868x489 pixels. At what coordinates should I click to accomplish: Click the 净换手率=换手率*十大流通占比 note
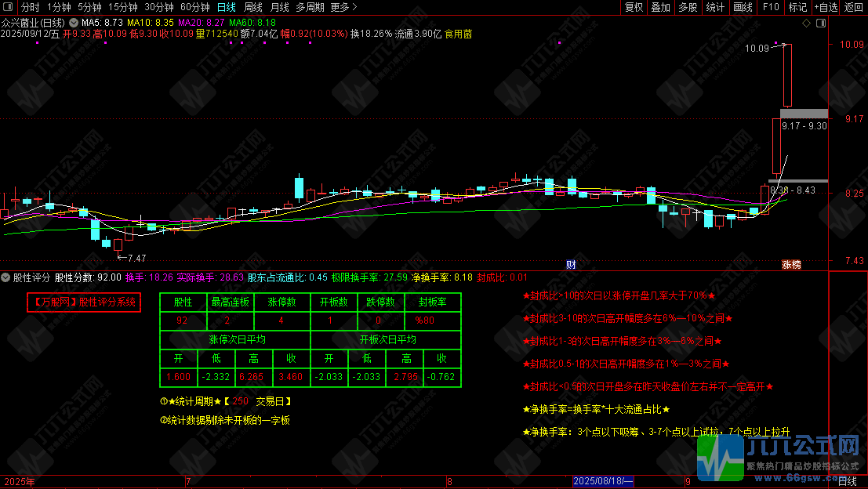click(596, 409)
